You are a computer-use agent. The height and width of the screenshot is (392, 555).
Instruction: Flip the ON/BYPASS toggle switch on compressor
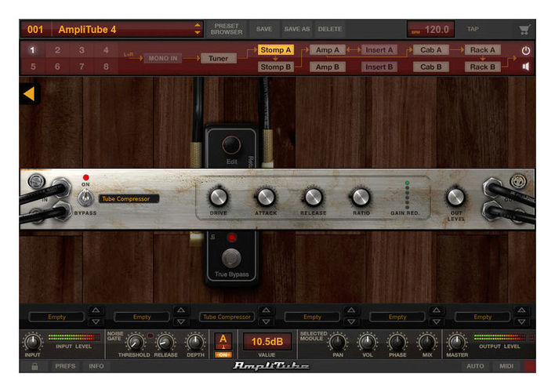85,198
